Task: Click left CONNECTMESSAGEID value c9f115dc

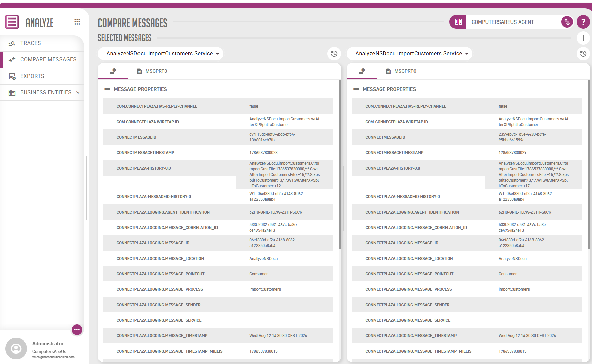Action: pyautogui.click(x=272, y=137)
